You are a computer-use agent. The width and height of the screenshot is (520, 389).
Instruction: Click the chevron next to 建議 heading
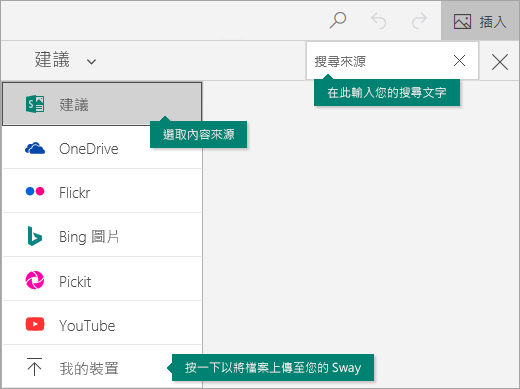pyautogui.click(x=91, y=62)
